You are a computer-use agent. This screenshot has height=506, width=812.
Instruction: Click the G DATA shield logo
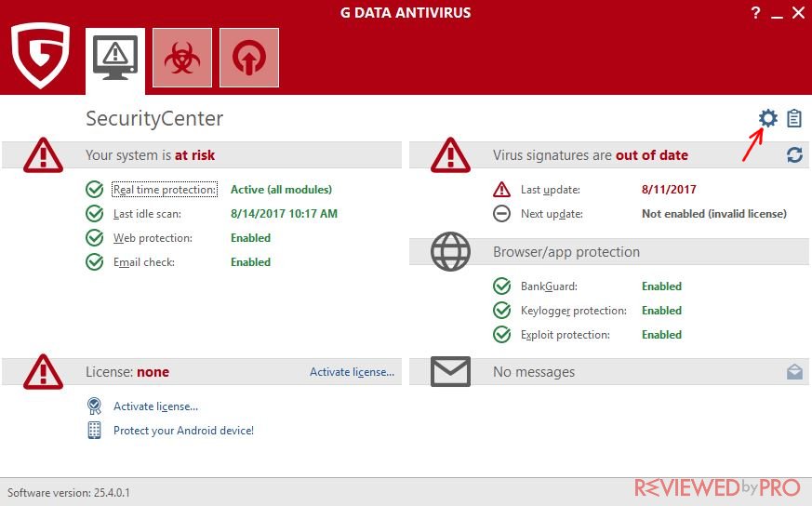(x=40, y=54)
